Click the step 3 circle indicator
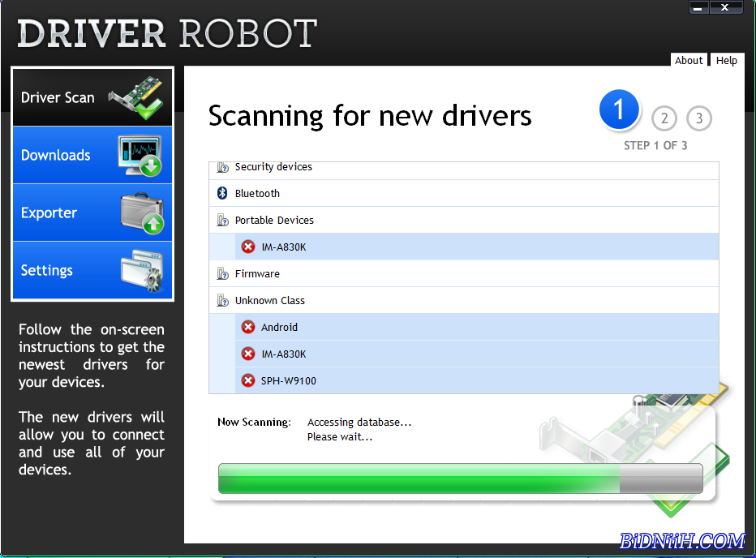Screen dimensions: 756x558 pyautogui.click(x=698, y=118)
